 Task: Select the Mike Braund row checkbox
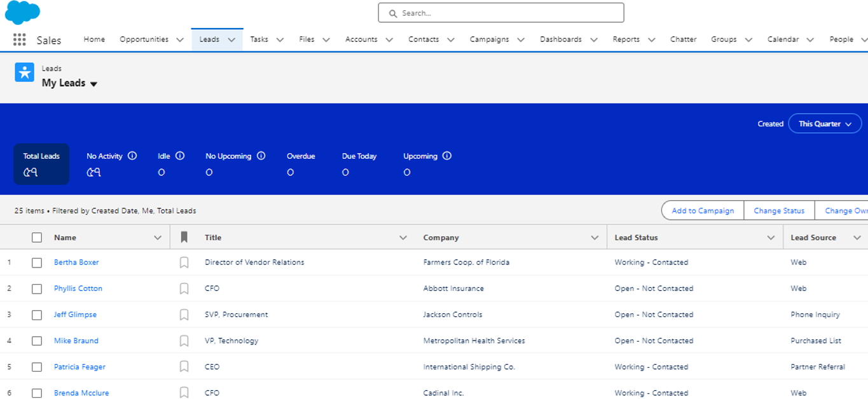pos(37,341)
